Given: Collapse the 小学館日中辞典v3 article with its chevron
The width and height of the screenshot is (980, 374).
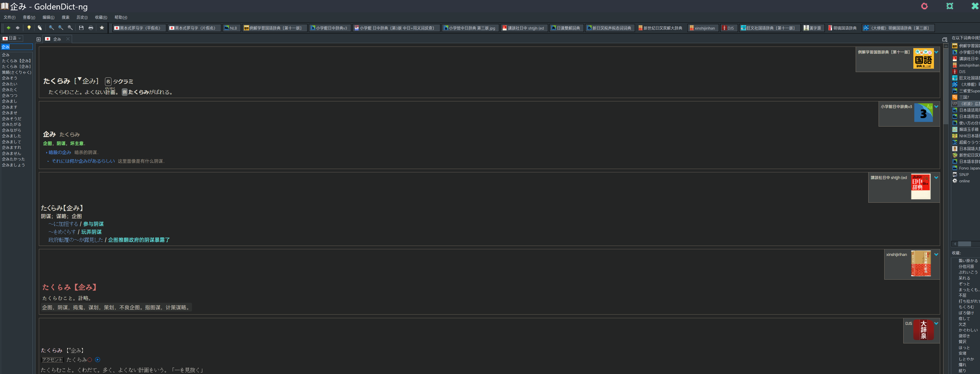Looking at the screenshot, I should pos(936,106).
